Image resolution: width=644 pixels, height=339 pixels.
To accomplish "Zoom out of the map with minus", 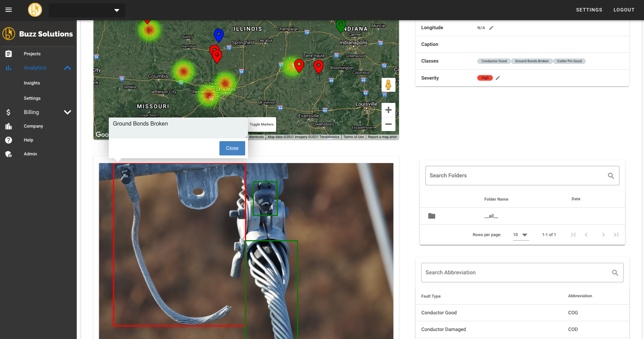I will click(388, 124).
